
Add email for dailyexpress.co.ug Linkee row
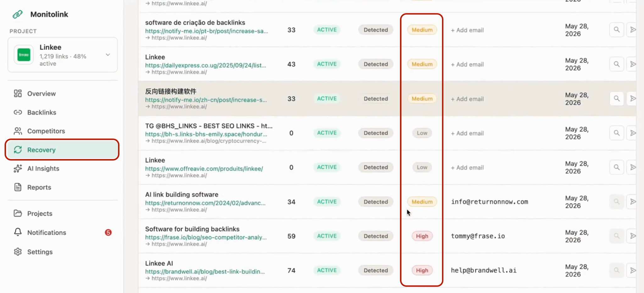[x=467, y=64]
